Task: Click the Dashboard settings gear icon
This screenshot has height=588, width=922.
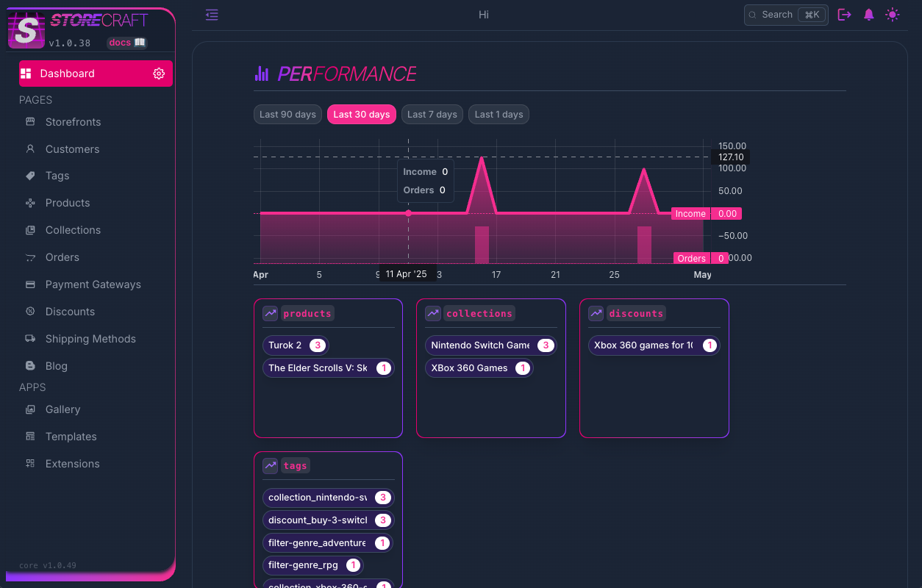Action: (x=159, y=73)
